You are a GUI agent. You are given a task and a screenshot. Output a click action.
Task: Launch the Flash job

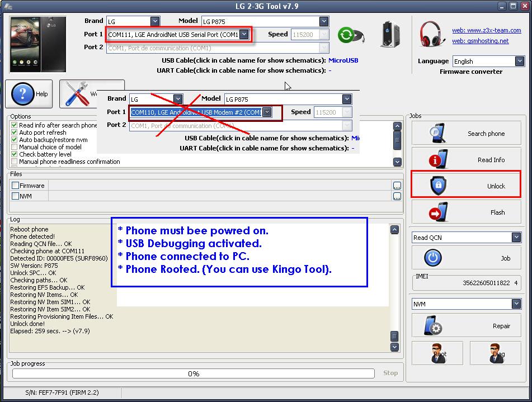tap(466, 212)
